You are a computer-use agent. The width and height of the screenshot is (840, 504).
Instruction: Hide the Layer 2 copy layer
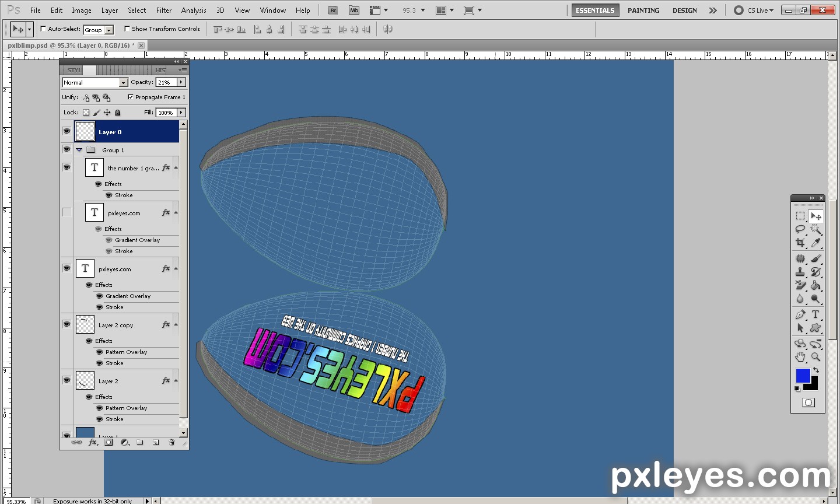[x=66, y=324]
